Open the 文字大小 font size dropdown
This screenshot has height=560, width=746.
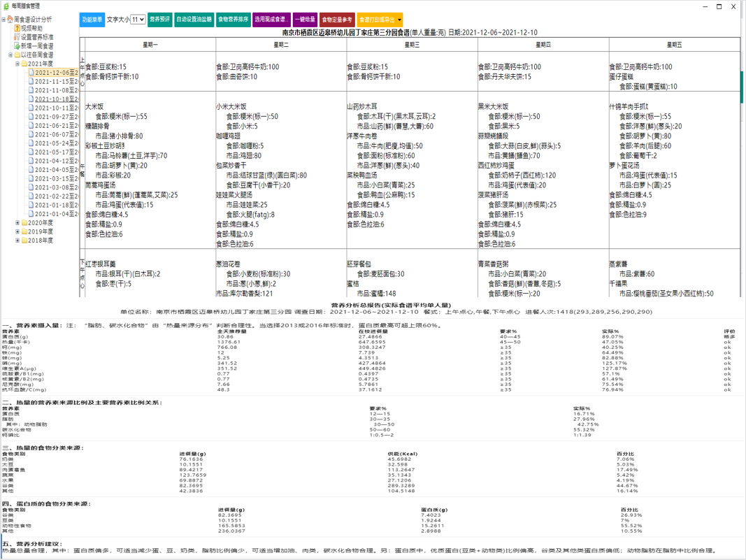coord(138,20)
